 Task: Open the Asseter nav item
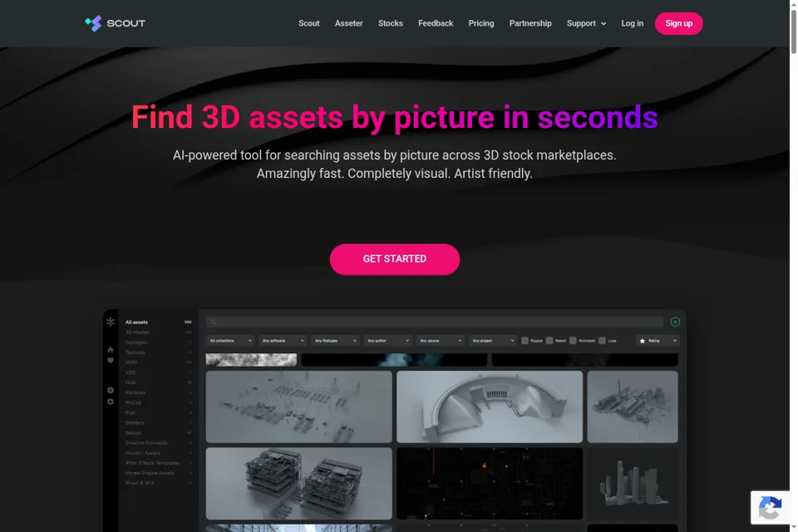tap(348, 23)
